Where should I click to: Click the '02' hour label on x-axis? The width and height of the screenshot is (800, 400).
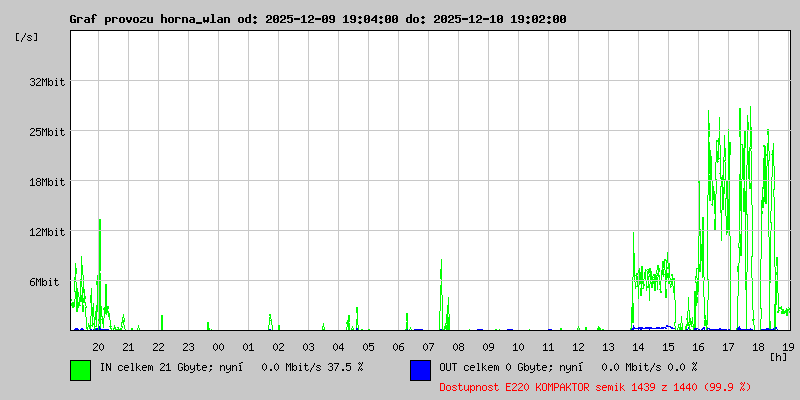click(x=279, y=347)
